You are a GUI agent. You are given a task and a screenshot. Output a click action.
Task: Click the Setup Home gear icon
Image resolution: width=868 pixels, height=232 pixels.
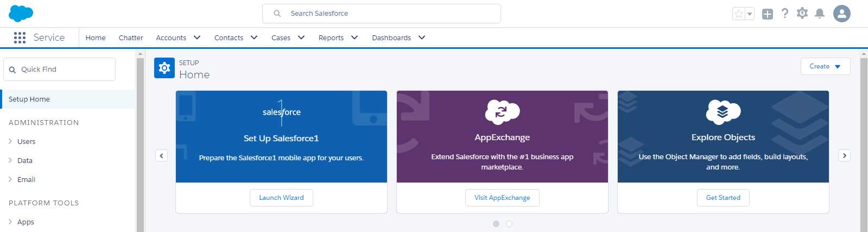(x=164, y=68)
